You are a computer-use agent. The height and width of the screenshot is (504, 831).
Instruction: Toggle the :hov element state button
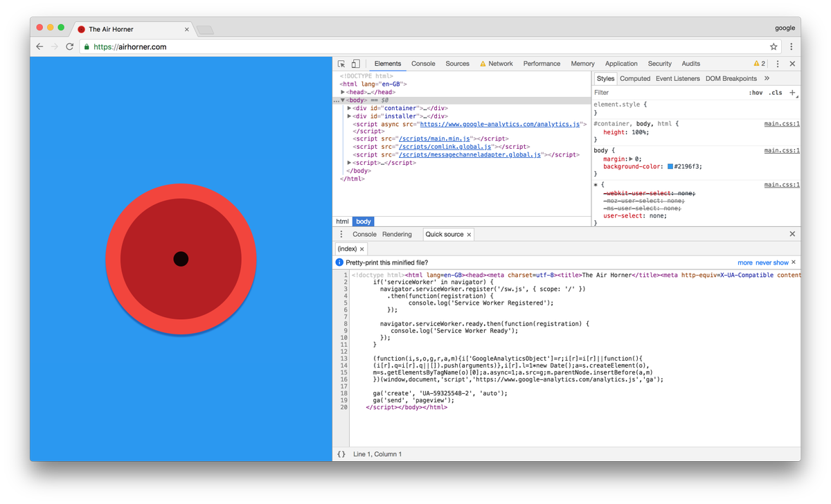(756, 93)
